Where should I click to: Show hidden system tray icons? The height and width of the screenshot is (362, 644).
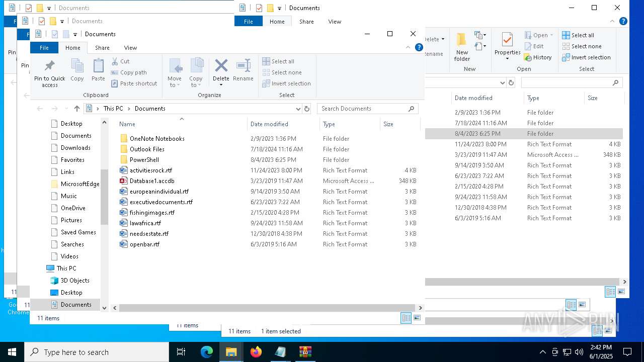pos(542,352)
